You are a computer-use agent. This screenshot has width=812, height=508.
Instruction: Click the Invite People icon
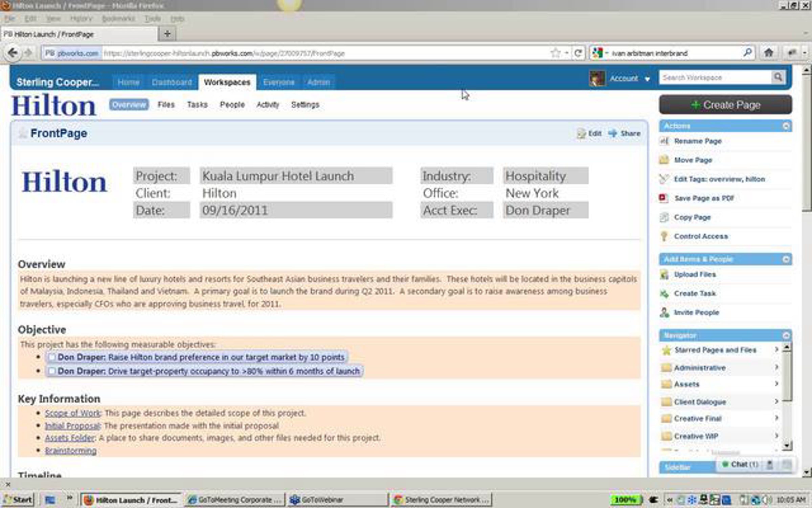pos(664,312)
